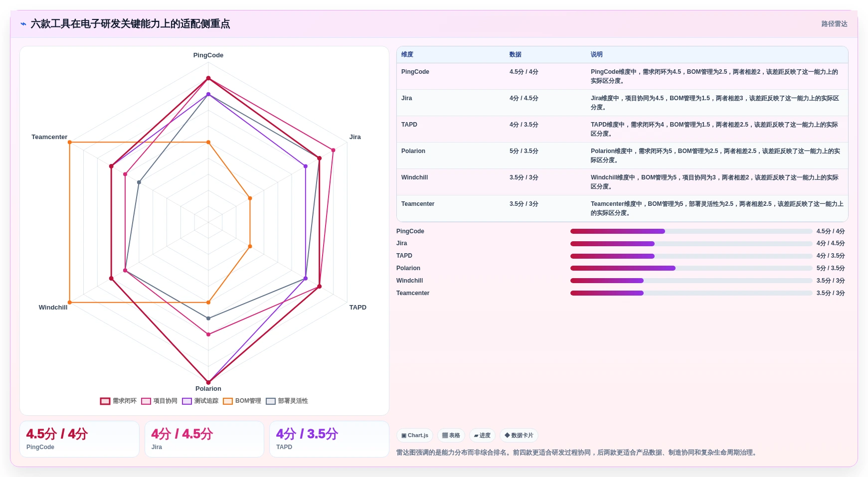This screenshot has height=477, width=868.
Task: Click the Windchill axis label on radar
Action: click(53, 308)
